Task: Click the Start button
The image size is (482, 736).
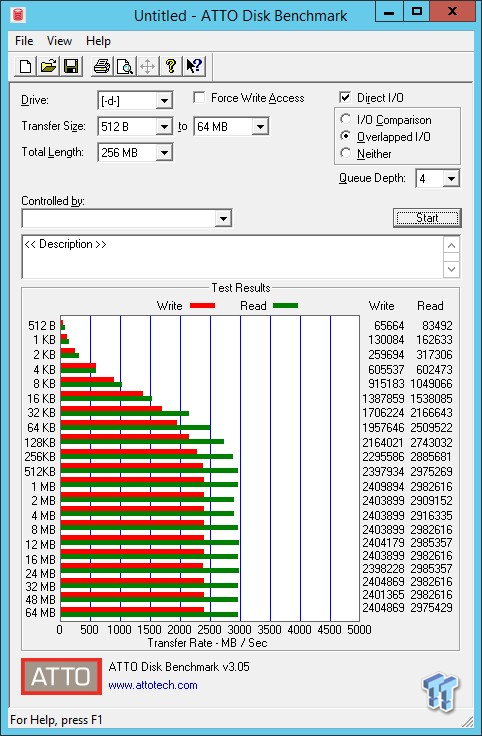Action: [427, 218]
